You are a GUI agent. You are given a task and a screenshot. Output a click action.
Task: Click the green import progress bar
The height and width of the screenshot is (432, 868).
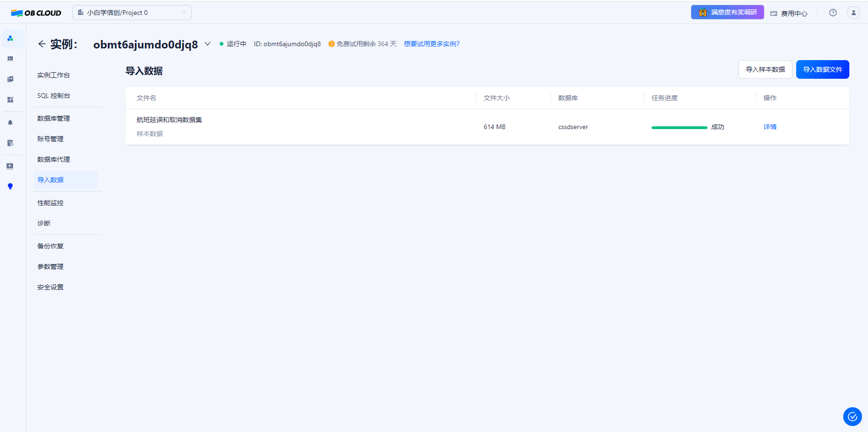(680, 127)
